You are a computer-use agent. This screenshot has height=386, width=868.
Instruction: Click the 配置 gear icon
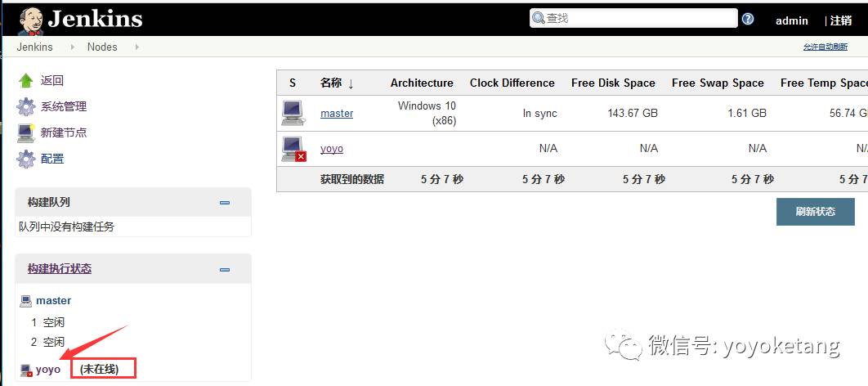coord(26,159)
